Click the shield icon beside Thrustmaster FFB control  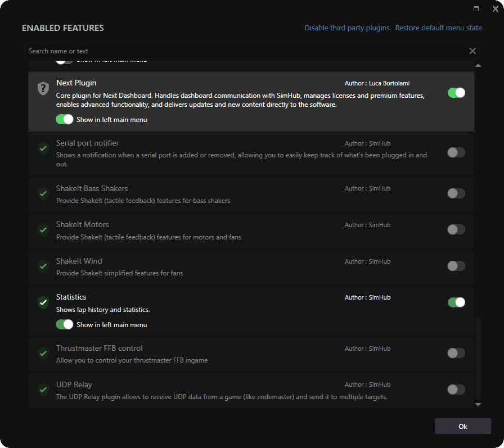tap(43, 354)
